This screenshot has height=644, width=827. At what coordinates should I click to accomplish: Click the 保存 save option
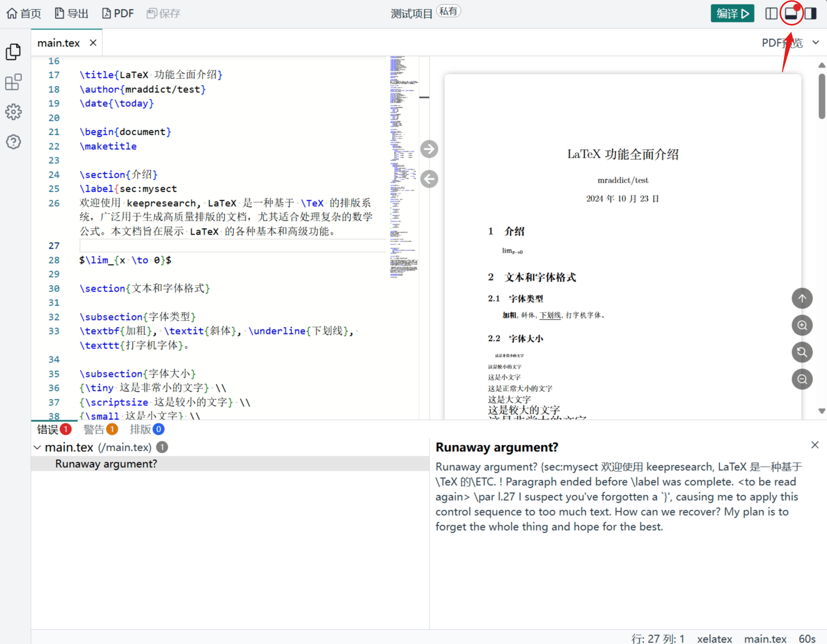[163, 13]
